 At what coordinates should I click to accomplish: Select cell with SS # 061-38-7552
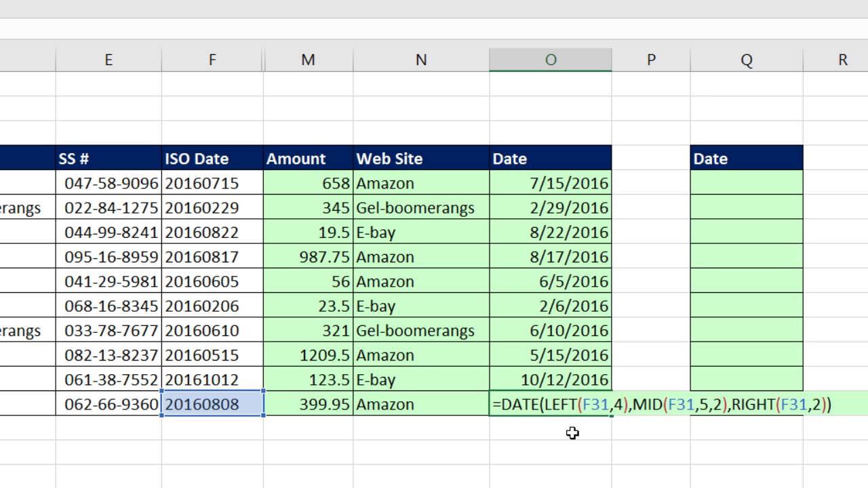pyautogui.click(x=108, y=379)
